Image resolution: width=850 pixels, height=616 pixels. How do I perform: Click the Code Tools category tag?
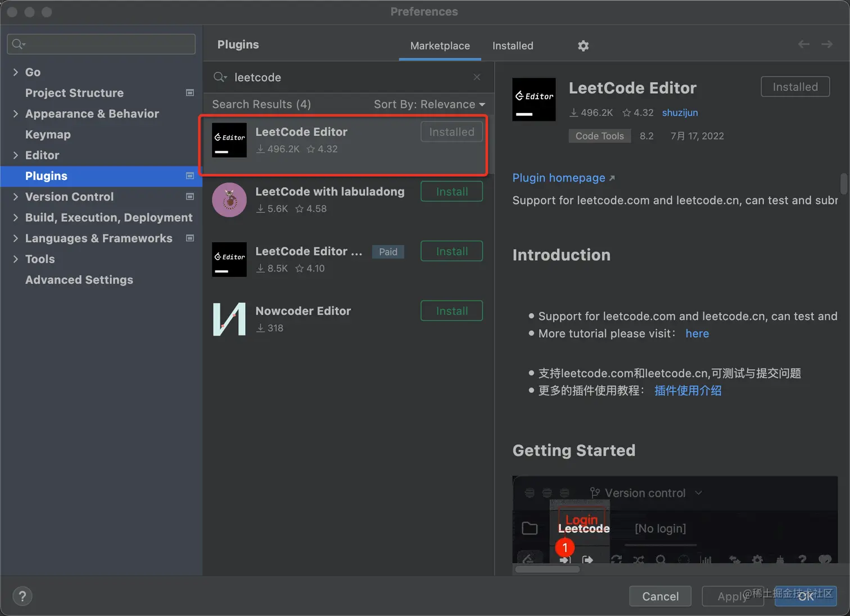[599, 136]
